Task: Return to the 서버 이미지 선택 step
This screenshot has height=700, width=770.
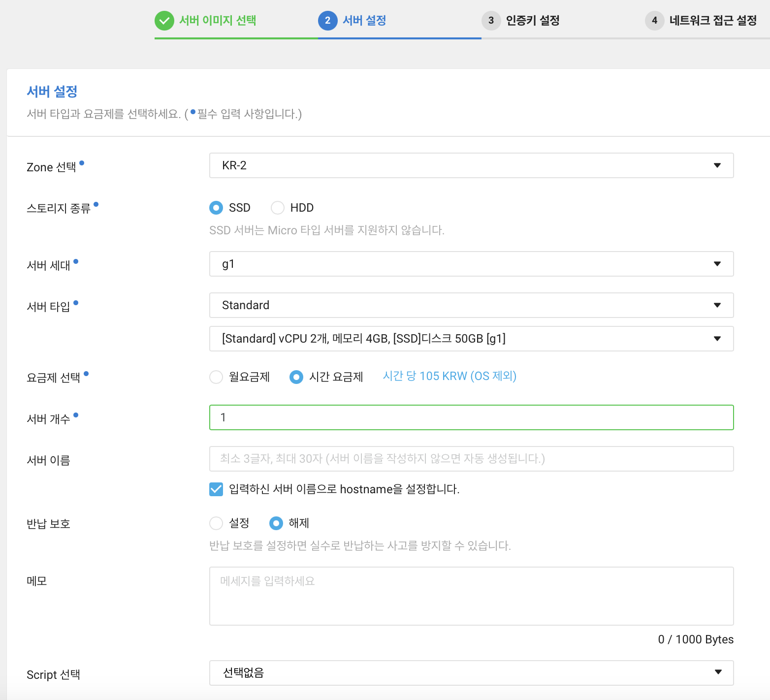Action: tap(217, 21)
